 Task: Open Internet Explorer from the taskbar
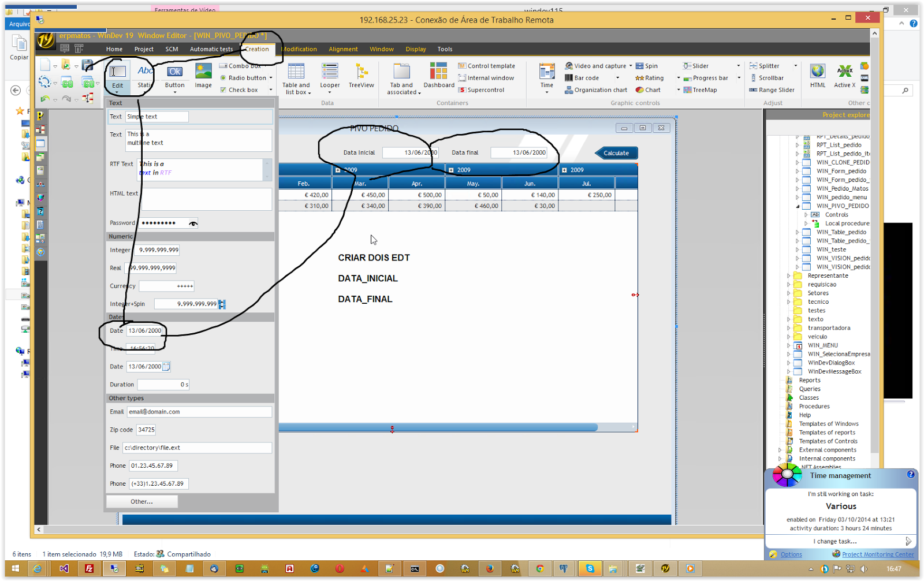point(37,569)
